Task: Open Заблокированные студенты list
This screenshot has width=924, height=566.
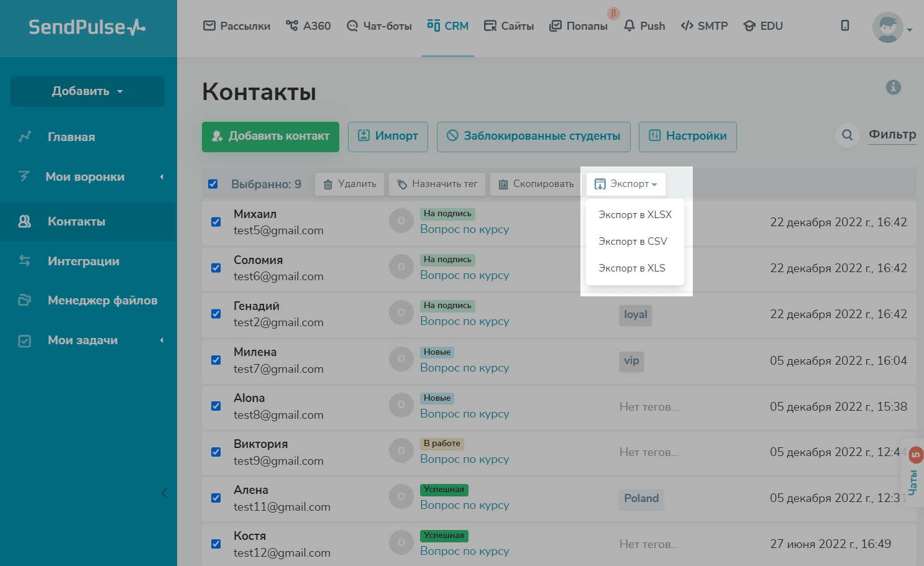Action: pos(534,137)
